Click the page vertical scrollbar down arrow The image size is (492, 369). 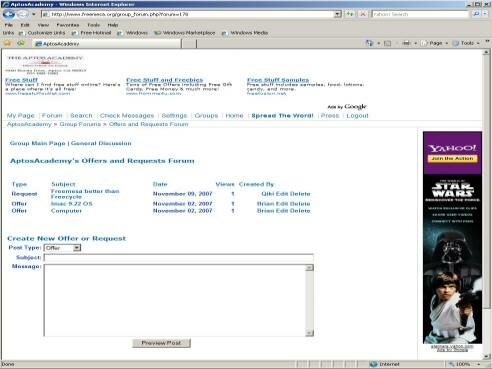pos(486,357)
